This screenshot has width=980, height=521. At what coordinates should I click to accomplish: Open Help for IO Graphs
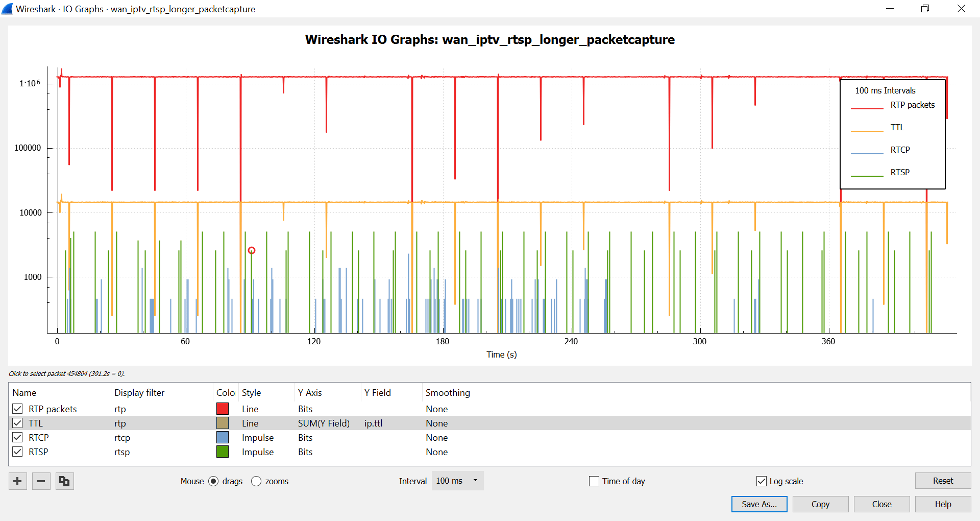pyautogui.click(x=943, y=504)
